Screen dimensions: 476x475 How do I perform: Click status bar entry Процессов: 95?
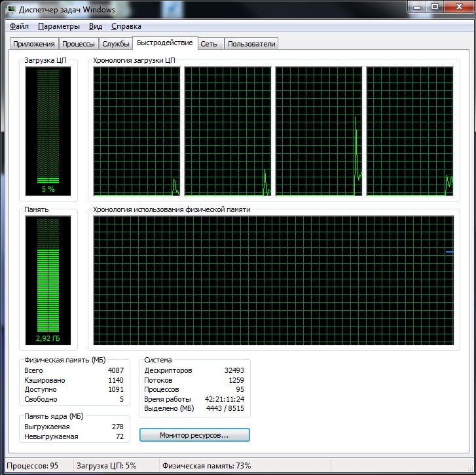click(33, 466)
